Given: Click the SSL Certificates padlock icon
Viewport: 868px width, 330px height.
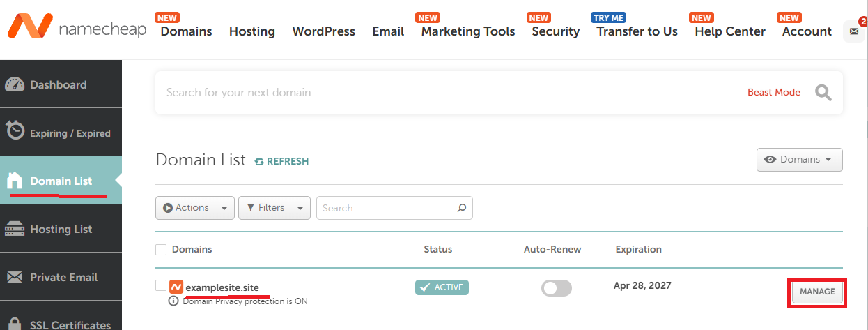Looking at the screenshot, I should (15, 322).
